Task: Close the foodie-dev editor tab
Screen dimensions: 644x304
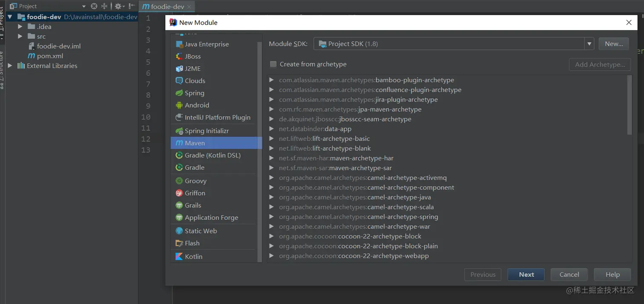Action: tap(190, 7)
